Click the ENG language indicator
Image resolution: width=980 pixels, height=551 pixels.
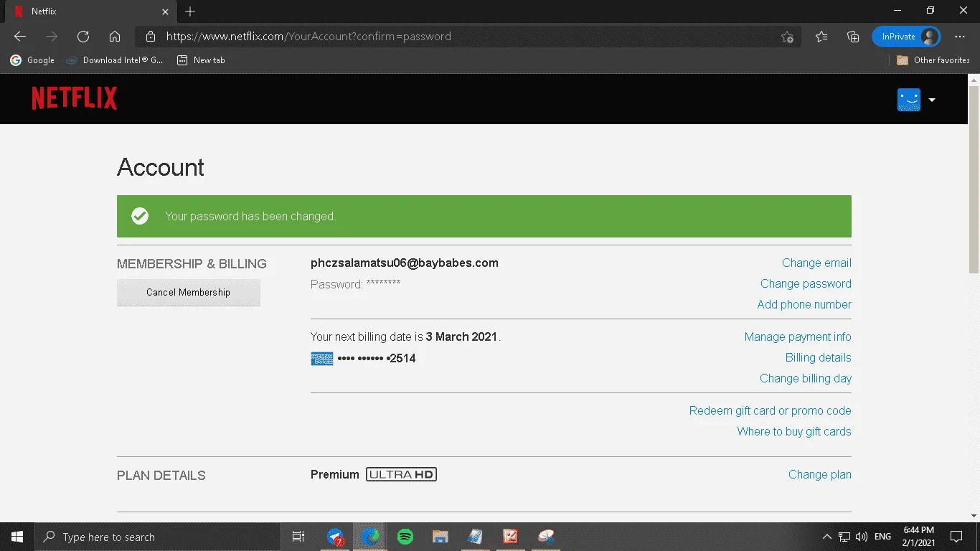pos(883,537)
